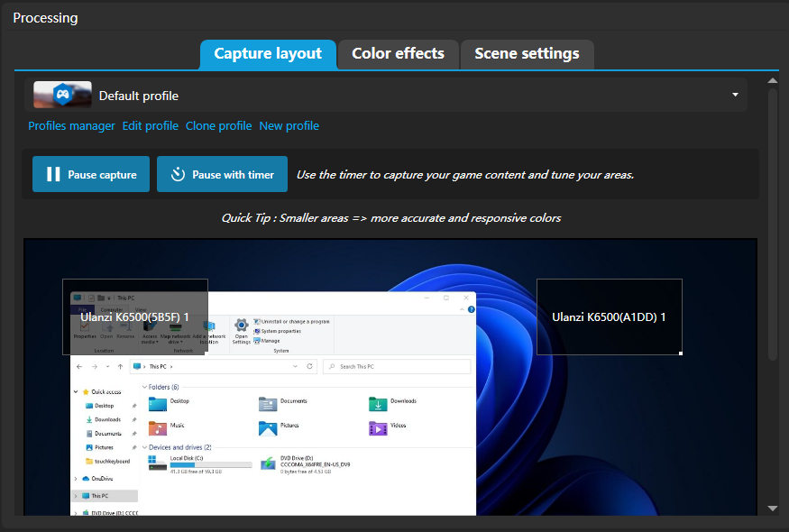Click the pause bars icon
This screenshot has width=789, height=532.
53,174
